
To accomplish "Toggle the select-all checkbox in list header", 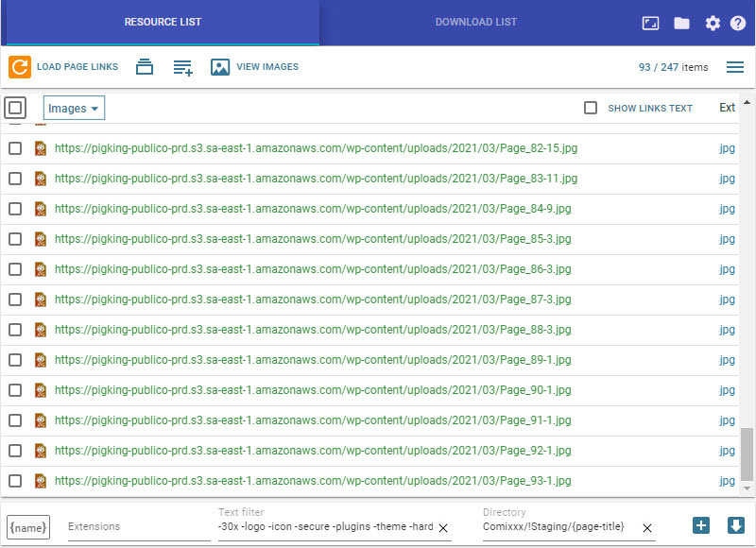I will [15, 108].
